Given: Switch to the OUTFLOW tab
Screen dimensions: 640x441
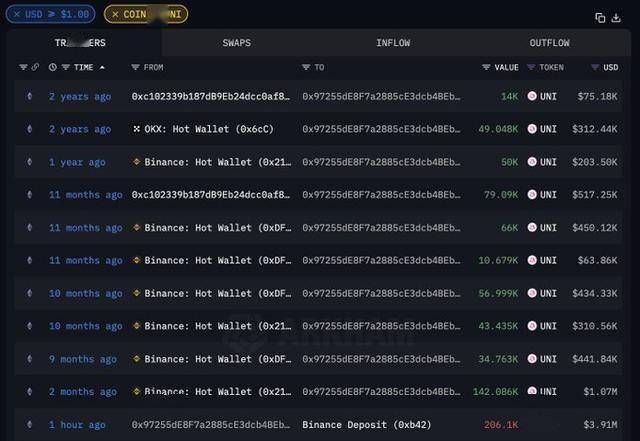Looking at the screenshot, I should click(x=549, y=43).
